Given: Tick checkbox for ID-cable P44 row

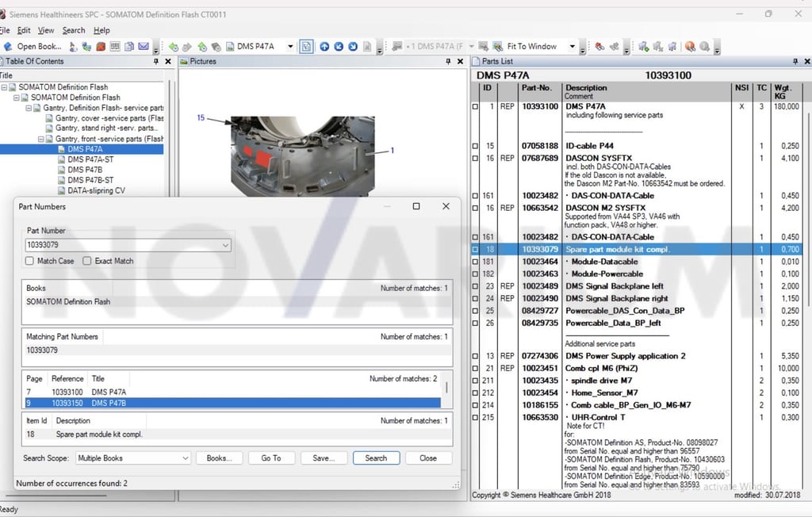Looking at the screenshot, I should pyautogui.click(x=476, y=146).
